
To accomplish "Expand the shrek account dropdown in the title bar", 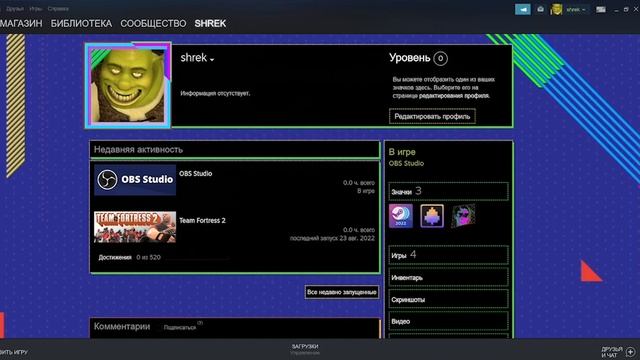I will (576, 9).
